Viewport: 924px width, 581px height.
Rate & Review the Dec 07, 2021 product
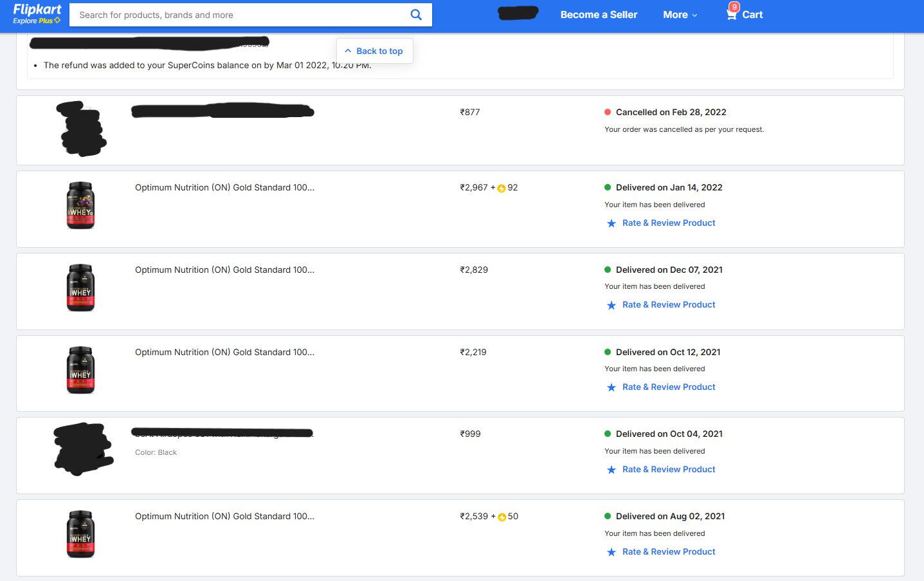coord(669,305)
